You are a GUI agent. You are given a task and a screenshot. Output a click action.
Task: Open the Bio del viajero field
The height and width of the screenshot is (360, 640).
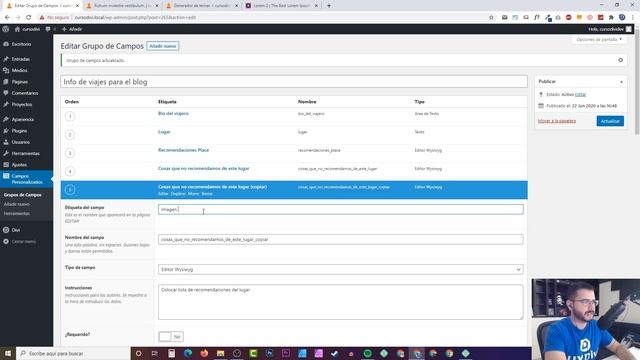pyautogui.click(x=173, y=113)
